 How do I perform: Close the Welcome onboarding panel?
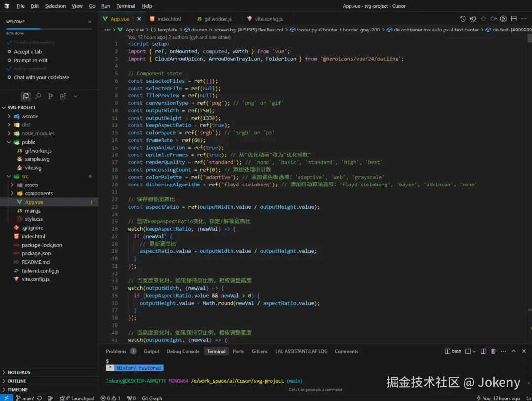pos(90,22)
